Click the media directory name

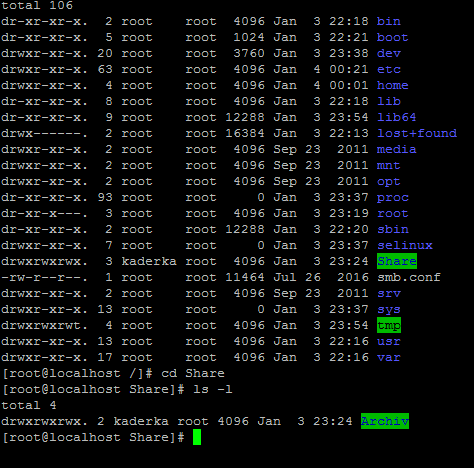pyautogui.click(x=397, y=149)
